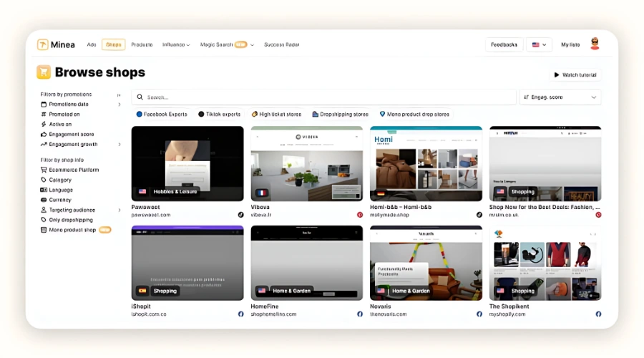The height and width of the screenshot is (358, 644).
Task: Click the Hobbies & Leisure category badge
Action: tap(175, 192)
